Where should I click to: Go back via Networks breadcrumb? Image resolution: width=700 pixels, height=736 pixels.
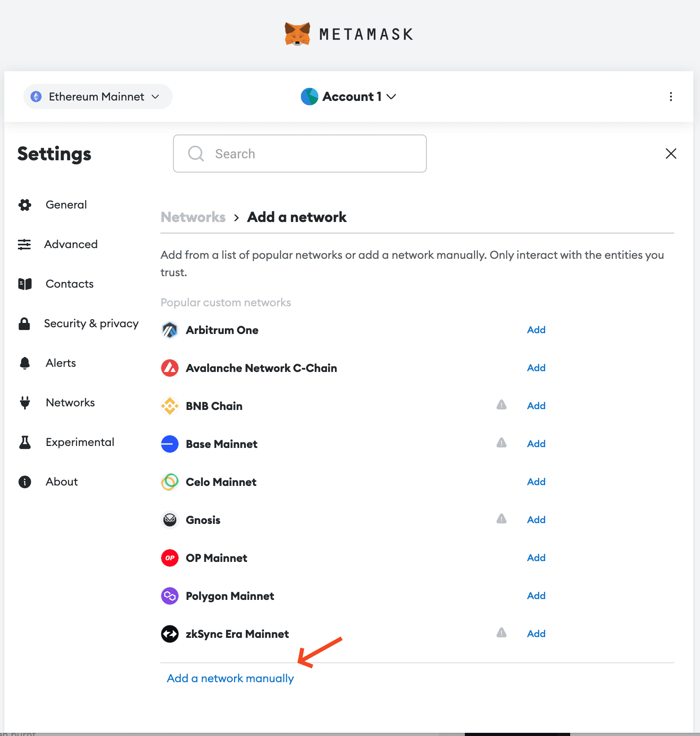193,217
